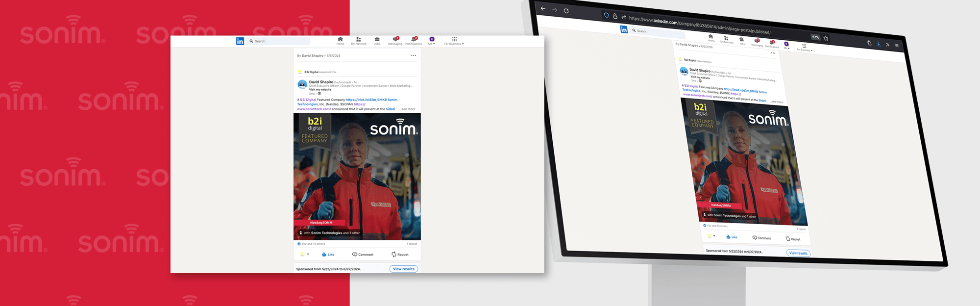The width and height of the screenshot is (980, 306).
Task: Like the post in the flat screenshot
Action: 328,255
